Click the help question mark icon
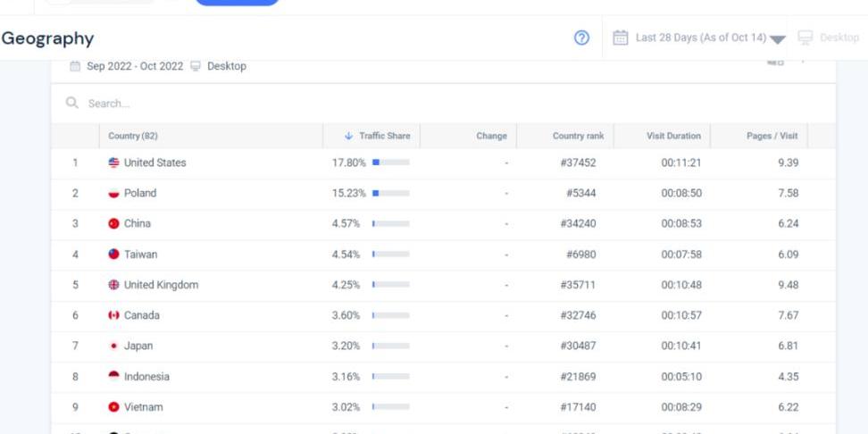 pos(581,38)
